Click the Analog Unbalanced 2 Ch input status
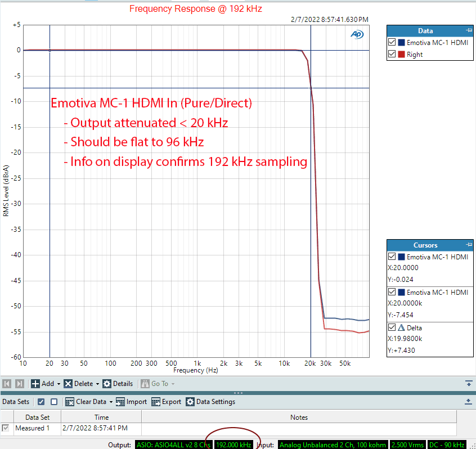476x449 pixels. tap(333, 444)
